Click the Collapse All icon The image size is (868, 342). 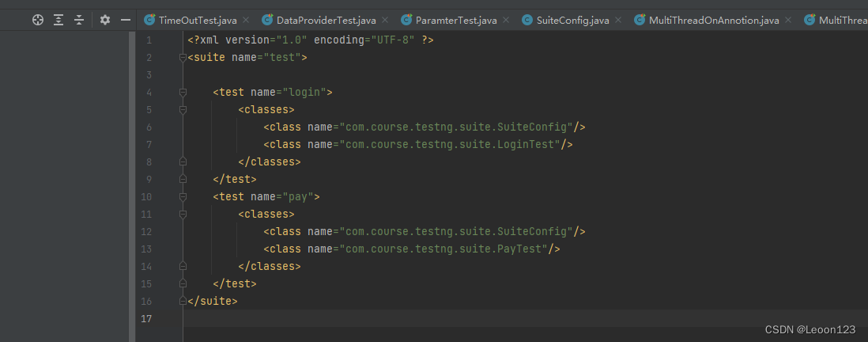click(x=79, y=21)
